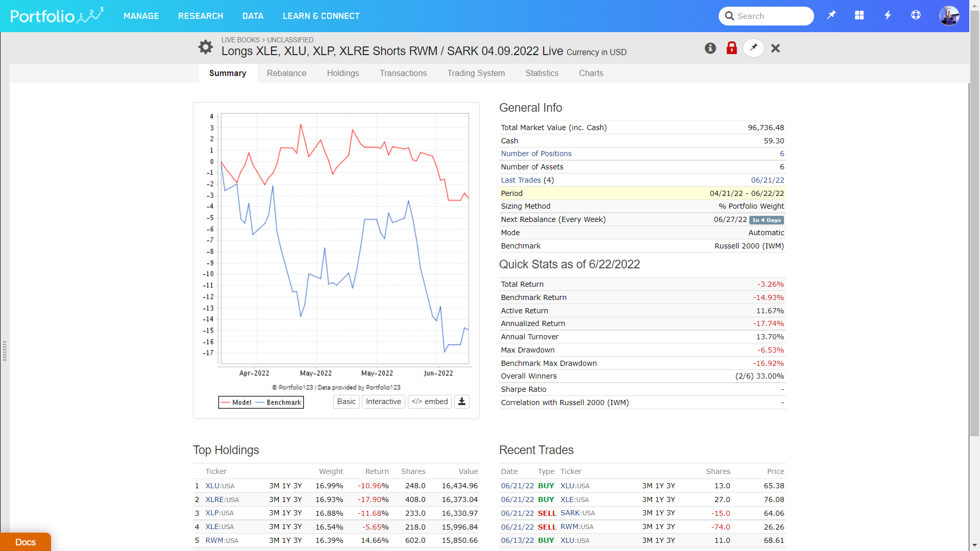Open the apps grid icon in header
The width and height of the screenshot is (980, 551).
click(x=860, y=15)
